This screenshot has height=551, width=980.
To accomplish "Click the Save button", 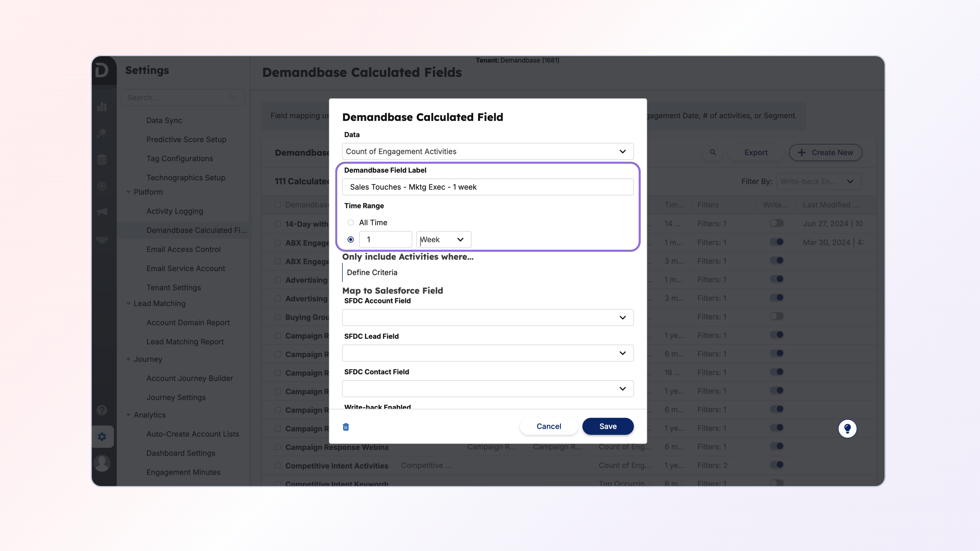I will (x=608, y=426).
